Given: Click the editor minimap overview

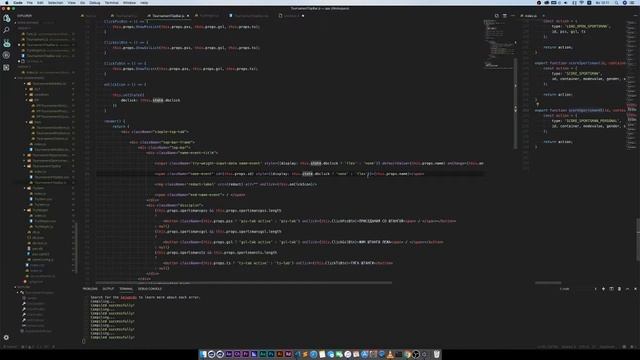Looking at the screenshot, I should point(499,43).
